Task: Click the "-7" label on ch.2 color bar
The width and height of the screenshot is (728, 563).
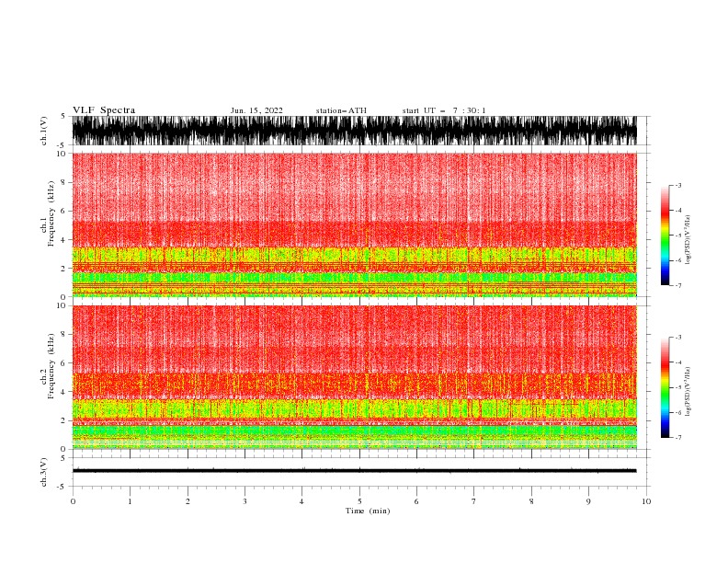Action: coord(677,437)
